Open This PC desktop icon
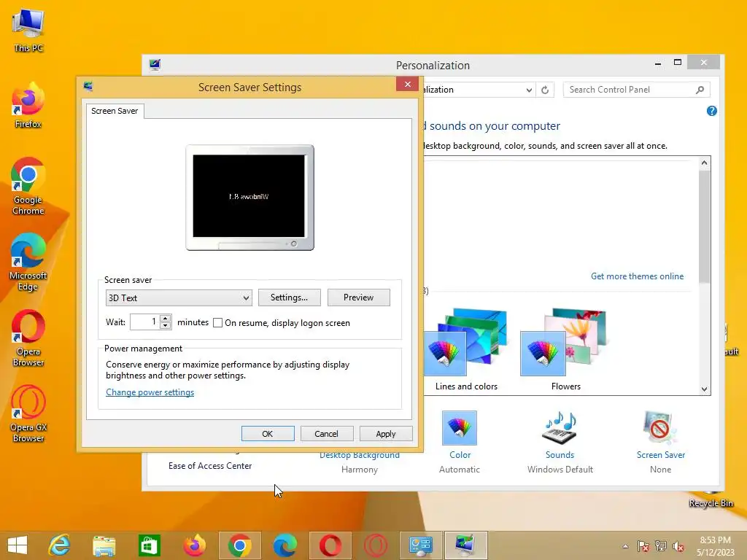This screenshot has height=560, width=747. [28, 29]
